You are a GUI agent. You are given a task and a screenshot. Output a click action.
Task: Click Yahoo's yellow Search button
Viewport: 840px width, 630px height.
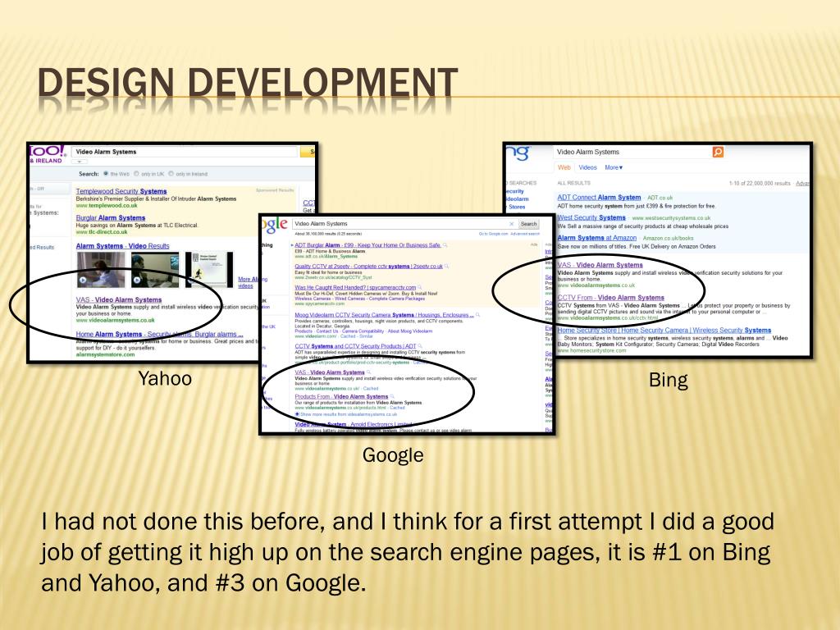point(308,152)
